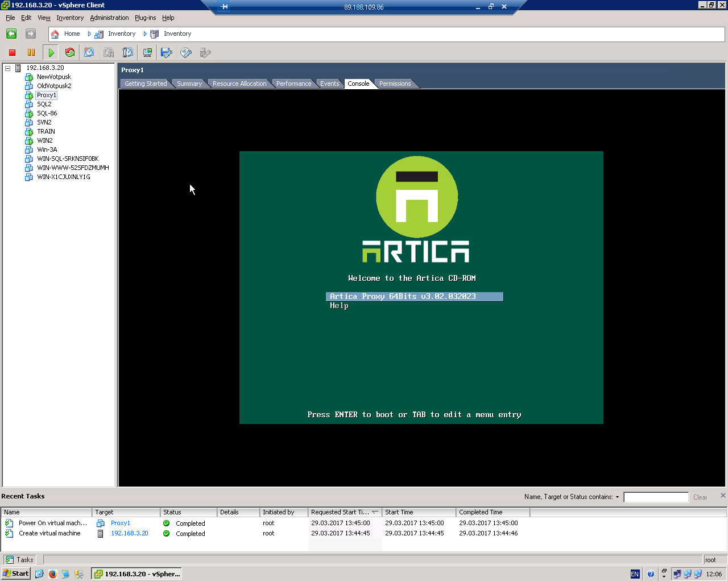Select the WIN-X1CJUXNLY1G virtual machine
The width and height of the screenshot is (728, 582).
(64, 177)
